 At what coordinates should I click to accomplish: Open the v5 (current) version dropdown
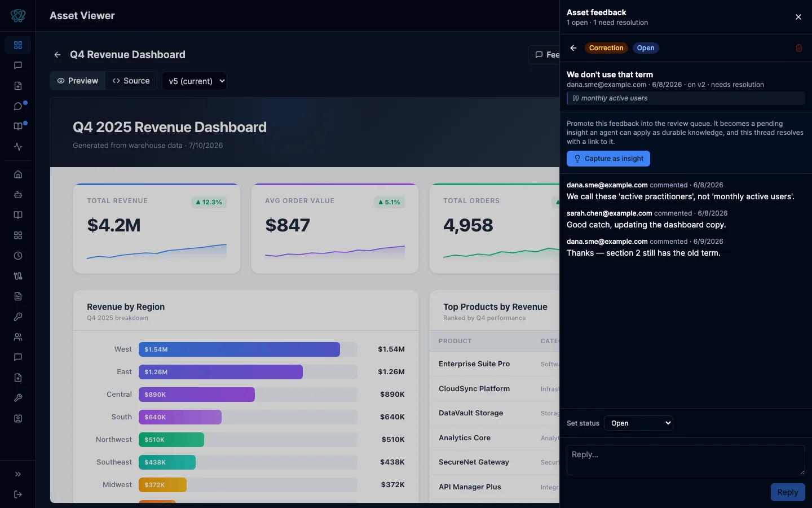[x=195, y=81]
